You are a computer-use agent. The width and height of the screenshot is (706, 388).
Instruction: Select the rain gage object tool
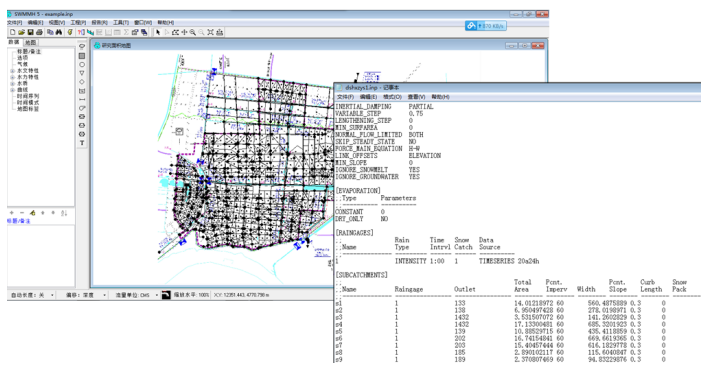(82, 47)
